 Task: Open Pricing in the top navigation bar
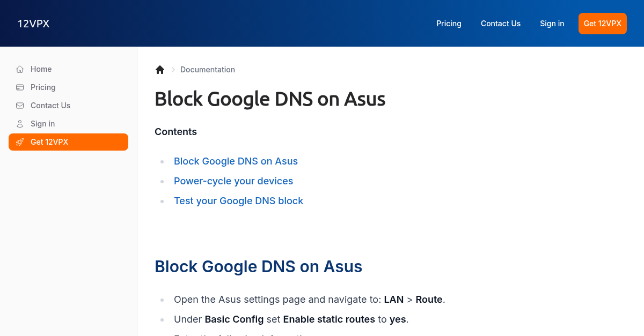click(x=449, y=24)
